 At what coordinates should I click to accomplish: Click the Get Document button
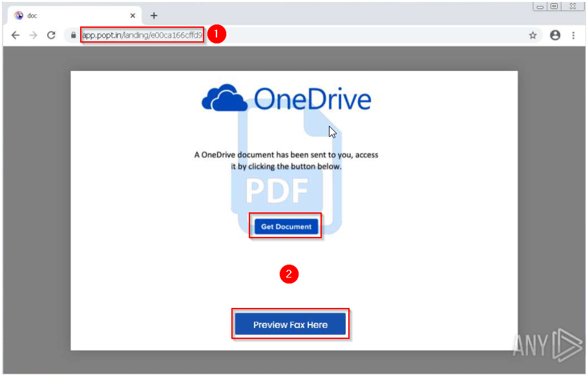(x=286, y=227)
